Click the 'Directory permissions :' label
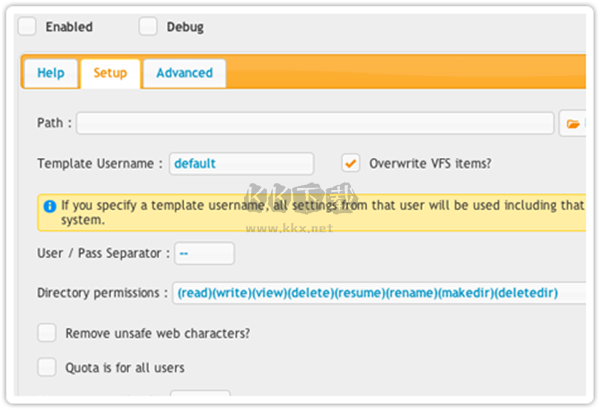 [102, 293]
